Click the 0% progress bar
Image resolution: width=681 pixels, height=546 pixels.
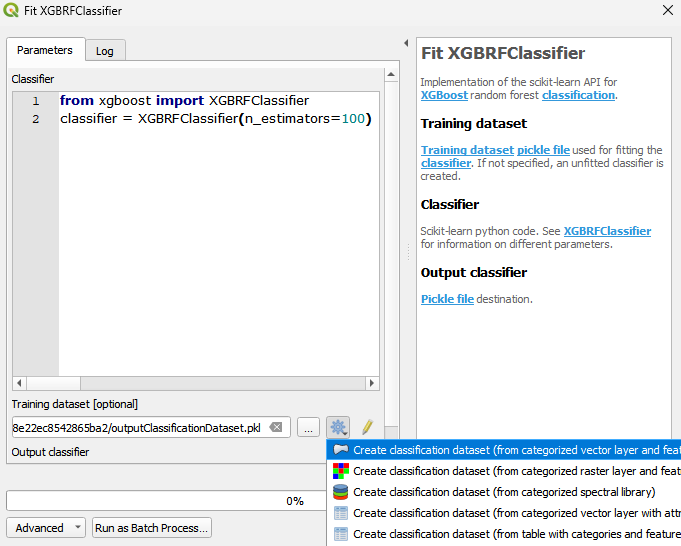pos(166,501)
